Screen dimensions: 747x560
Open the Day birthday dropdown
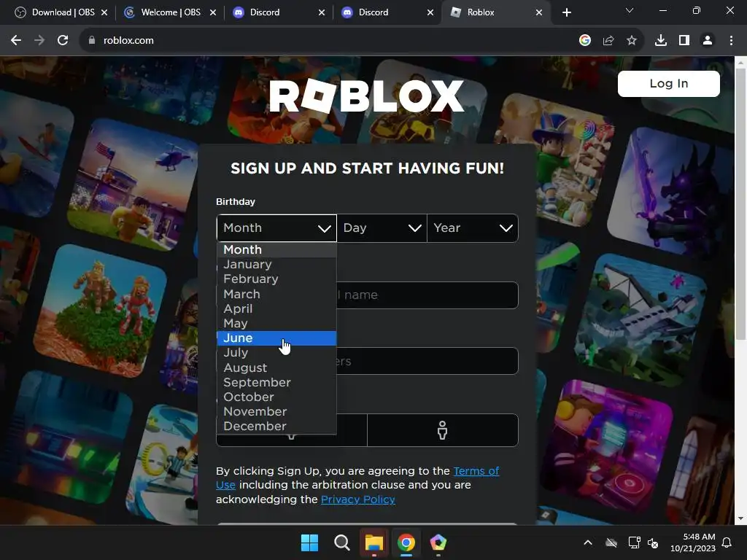coord(382,228)
